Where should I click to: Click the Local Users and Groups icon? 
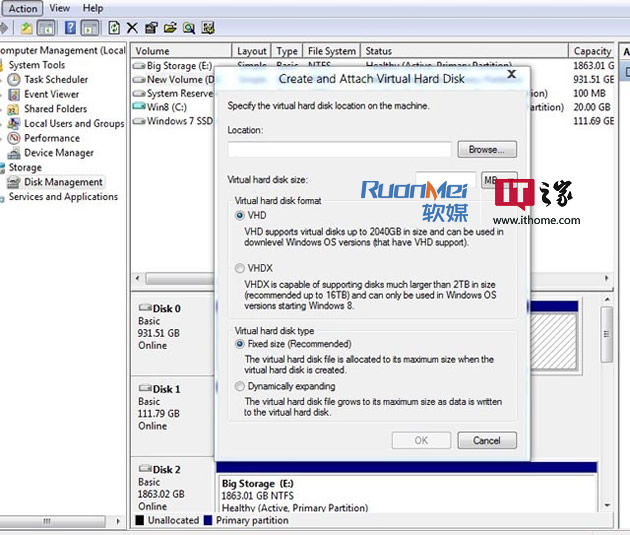click(14, 123)
